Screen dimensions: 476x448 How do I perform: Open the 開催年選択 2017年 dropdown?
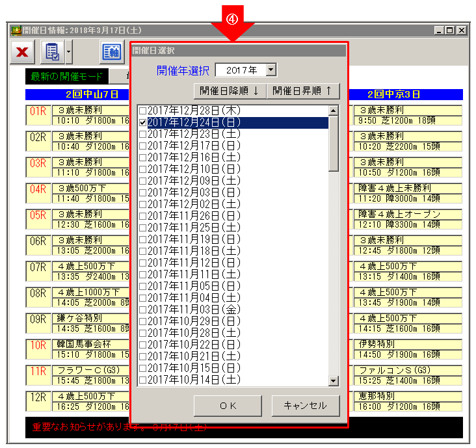[271, 70]
